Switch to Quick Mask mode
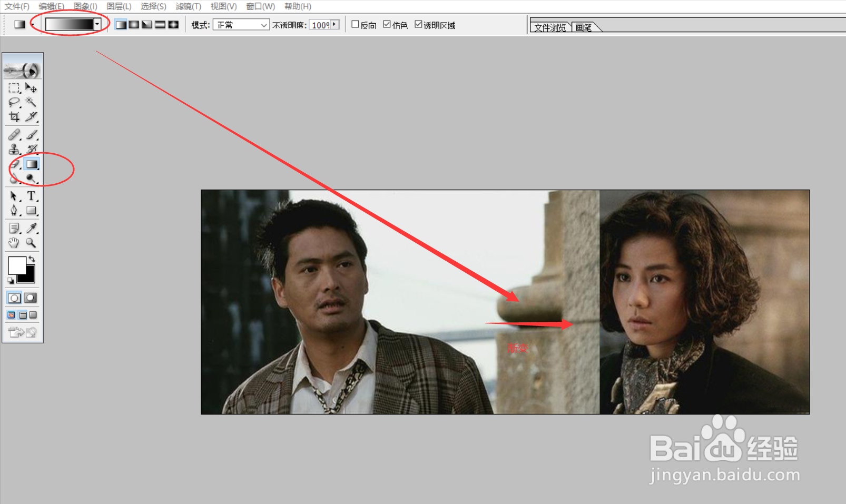Screen dimensions: 846x504 point(31,298)
